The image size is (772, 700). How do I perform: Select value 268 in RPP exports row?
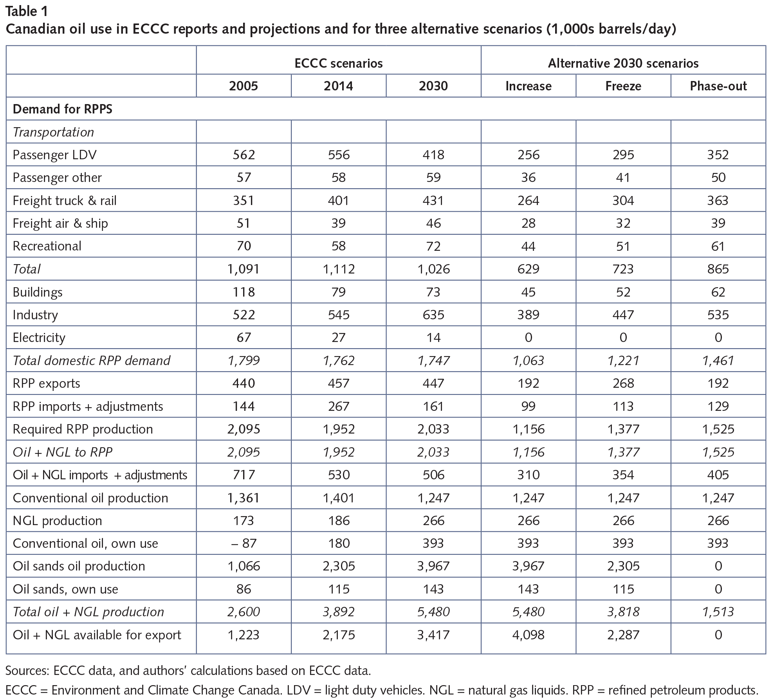click(623, 383)
